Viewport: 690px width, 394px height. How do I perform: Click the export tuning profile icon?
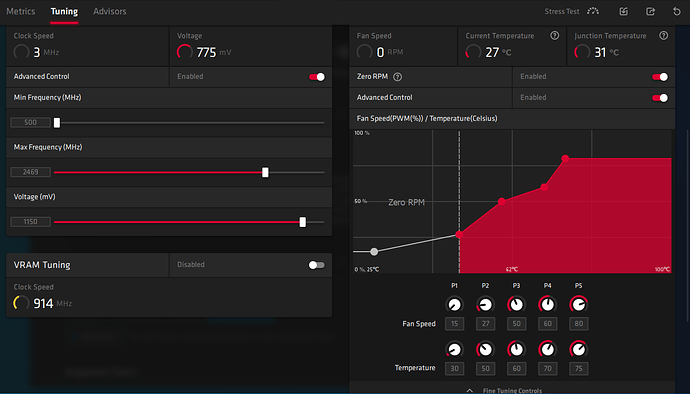click(x=650, y=11)
